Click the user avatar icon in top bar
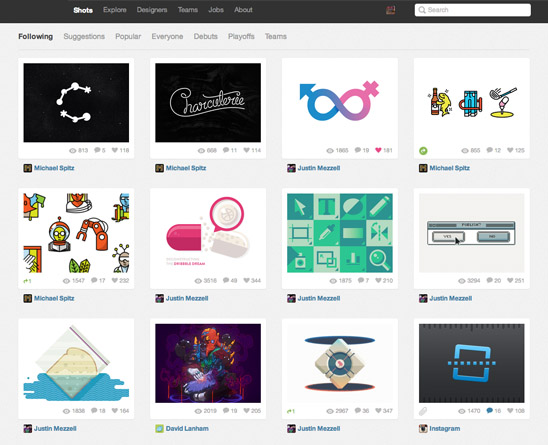 point(390,10)
